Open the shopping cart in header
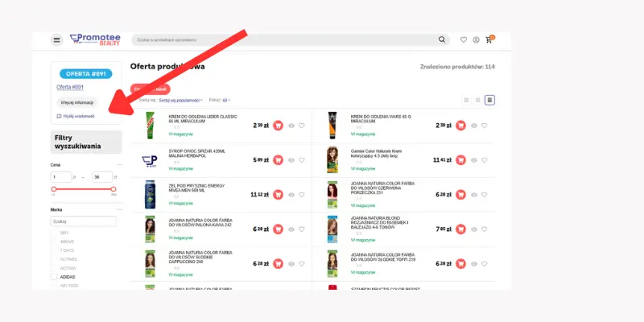Viewport: 644px width, 322px height. click(x=489, y=39)
